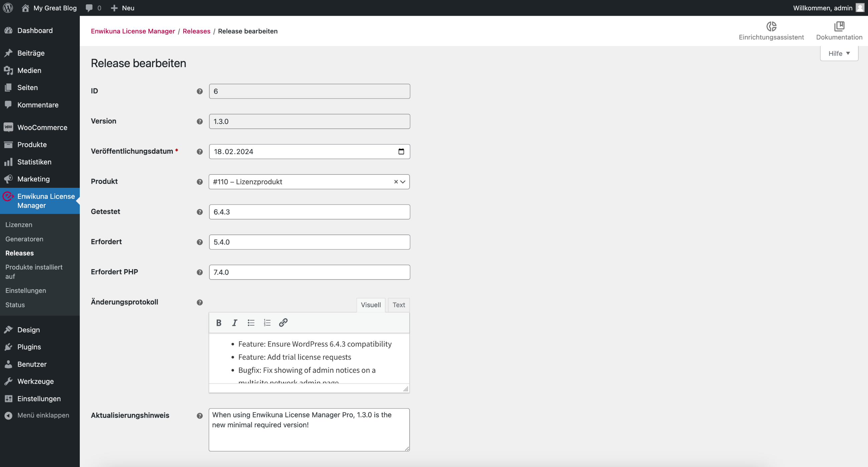The height and width of the screenshot is (467, 868).
Task: Open calendar picker for Veröffentlichungsdatum
Action: [x=401, y=151]
